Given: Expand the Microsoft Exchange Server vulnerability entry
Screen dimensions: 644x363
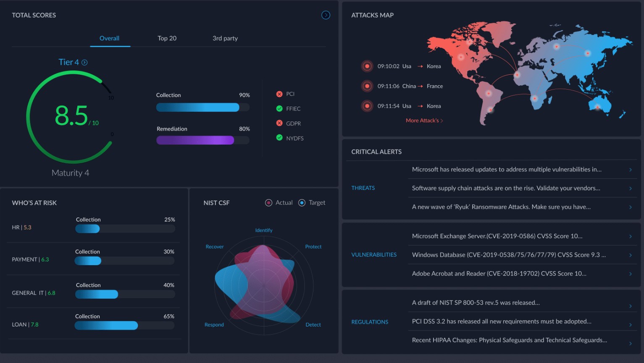Looking at the screenshot, I should 630,236.
